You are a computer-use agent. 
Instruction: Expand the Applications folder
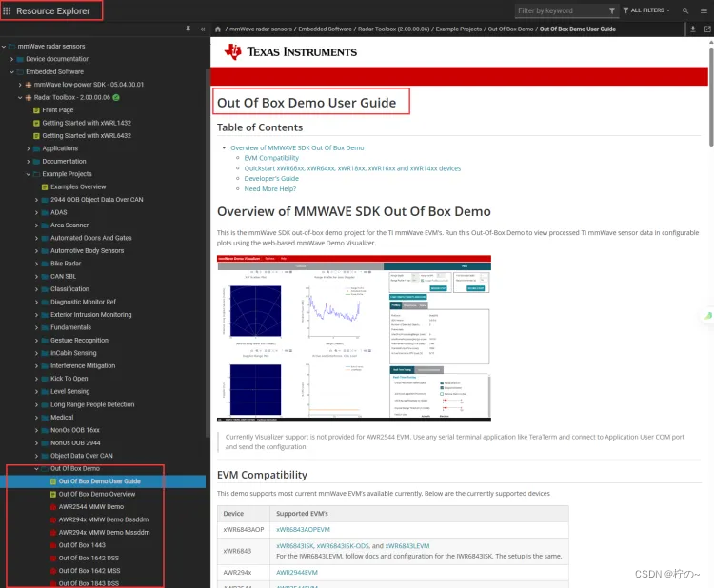coord(29,148)
